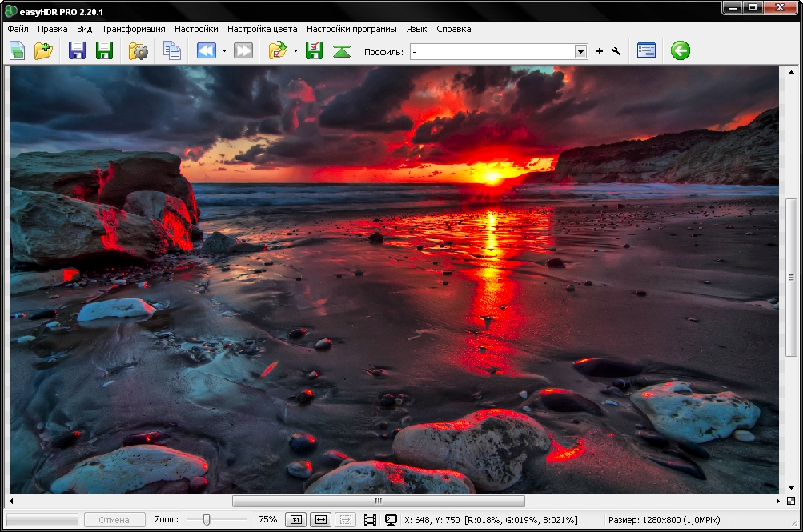803x532 pixels.
Task: Open a file with the yellow folder icon
Action: point(43,51)
